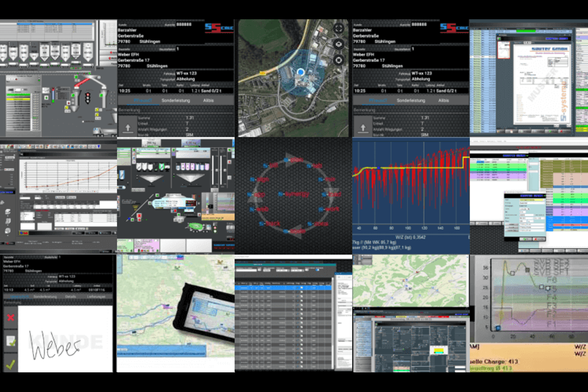The height and width of the screenshot is (392, 588).
Task: Select S-synergy in the module circle
Action: pyautogui.click(x=293, y=194)
